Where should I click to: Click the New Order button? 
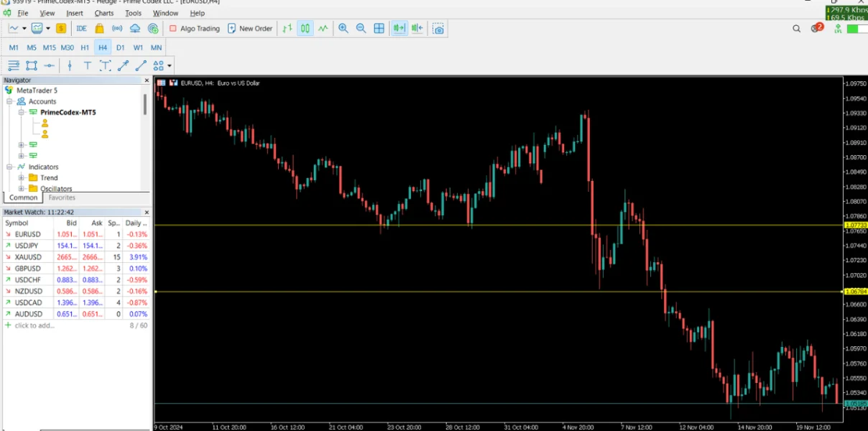tap(249, 29)
